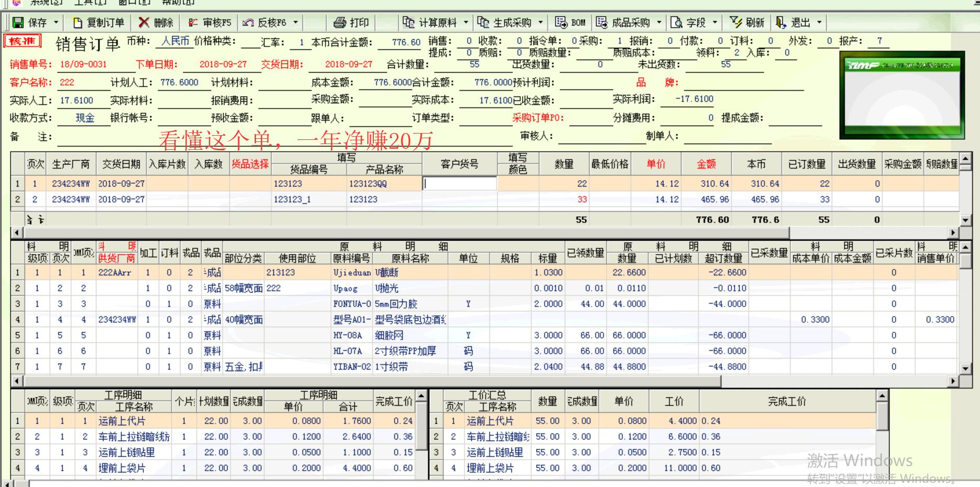Select the 细胶网 material name cell

pyautogui.click(x=410, y=335)
